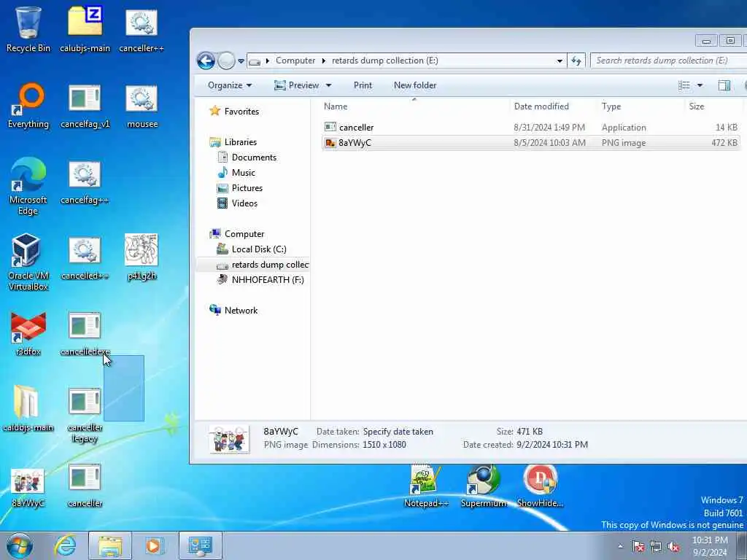Select the canceller desktop icon at bottom
The image size is (747, 560).
pos(85,486)
